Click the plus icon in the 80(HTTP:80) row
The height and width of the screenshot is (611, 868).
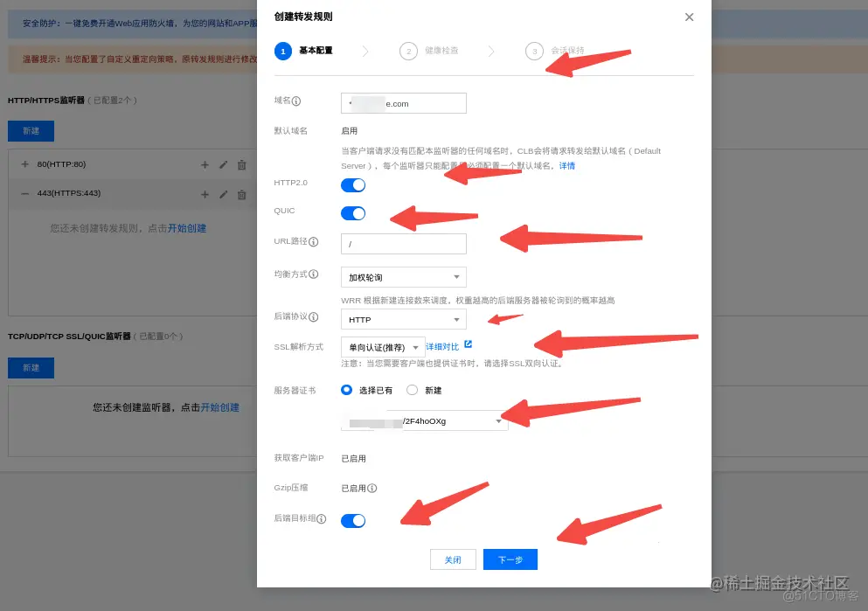(x=205, y=165)
